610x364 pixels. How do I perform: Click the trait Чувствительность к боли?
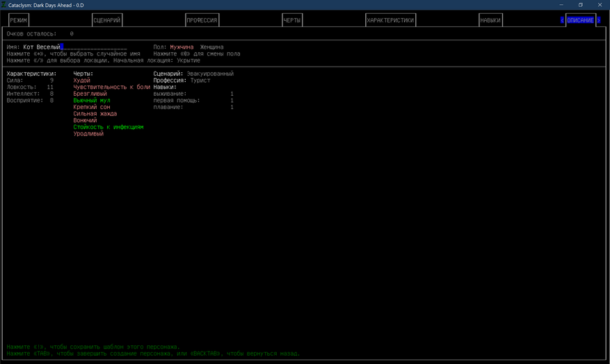click(112, 87)
